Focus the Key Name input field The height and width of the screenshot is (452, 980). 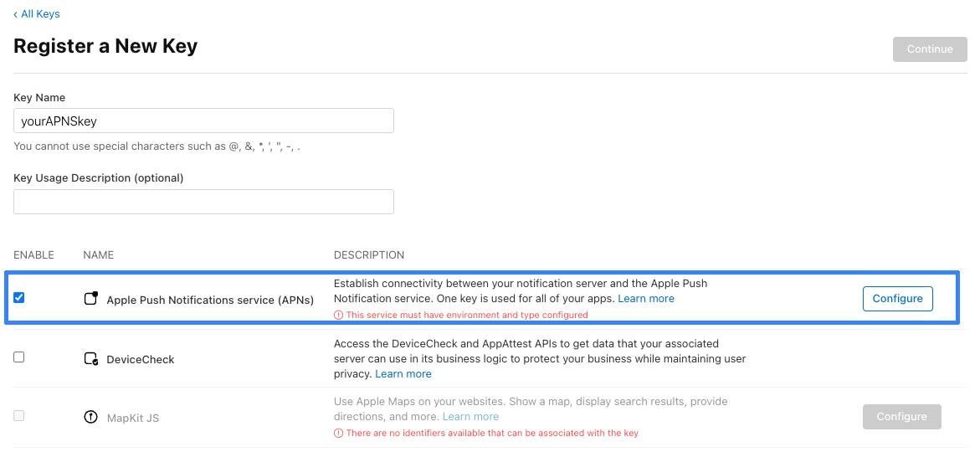point(203,121)
